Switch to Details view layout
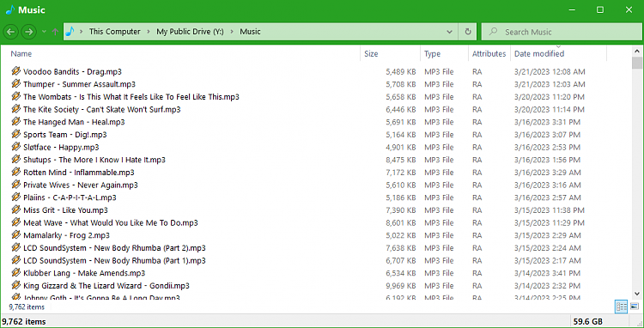 coord(622,307)
